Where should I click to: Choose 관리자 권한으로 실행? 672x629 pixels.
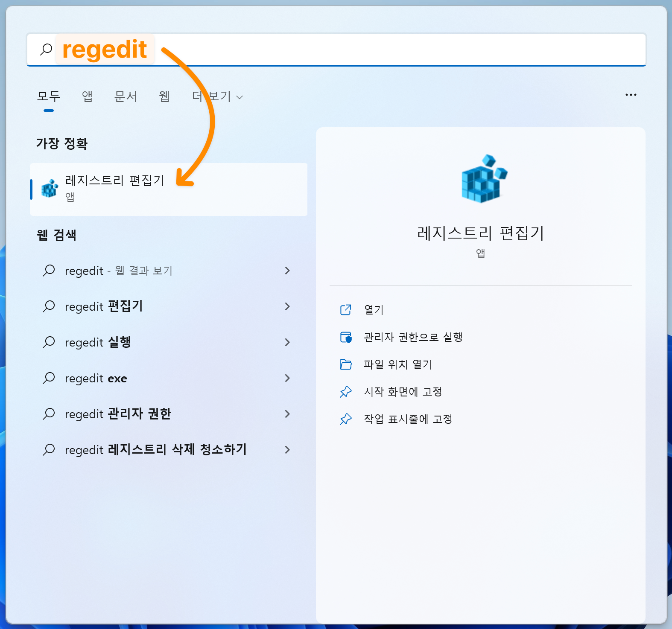point(413,337)
